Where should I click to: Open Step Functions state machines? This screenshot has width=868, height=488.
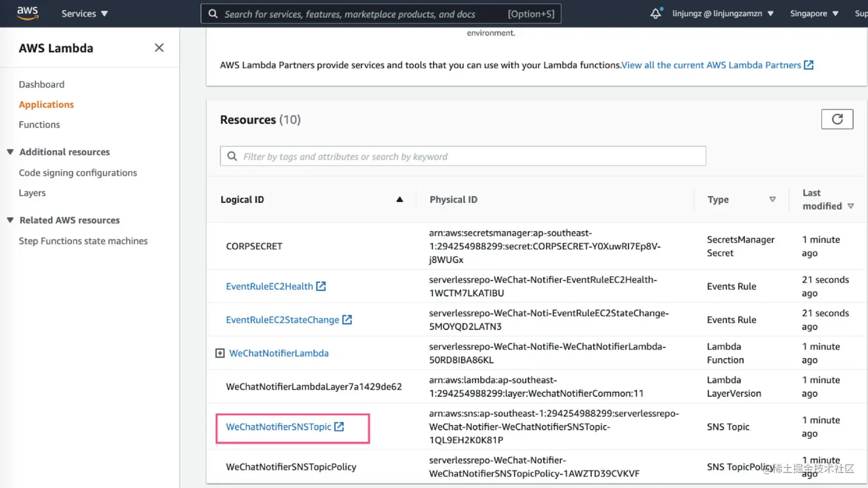coord(83,241)
